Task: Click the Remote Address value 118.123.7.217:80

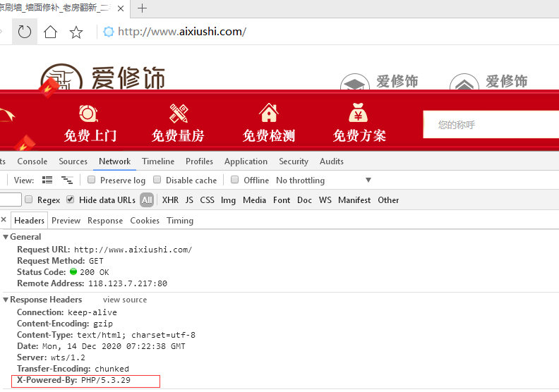Action: click(128, 283)
